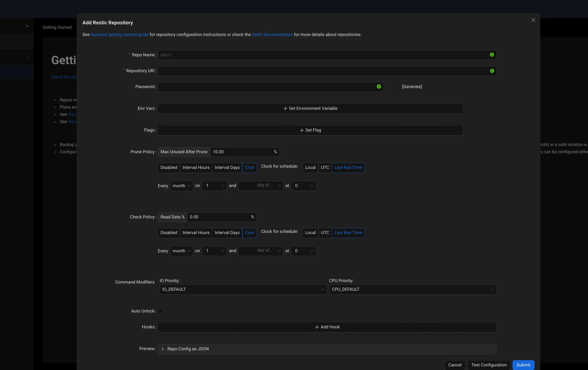
Task: Open Prune Policy 'day of...' weekday dropdown
Action: (x=261, y=186)
